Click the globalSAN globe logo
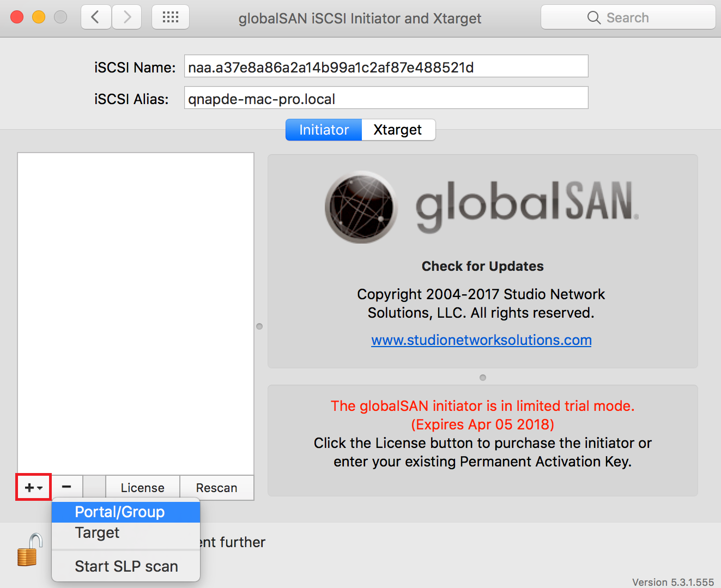The width and height of the screenshot is (721, 588). pos(361,207)
